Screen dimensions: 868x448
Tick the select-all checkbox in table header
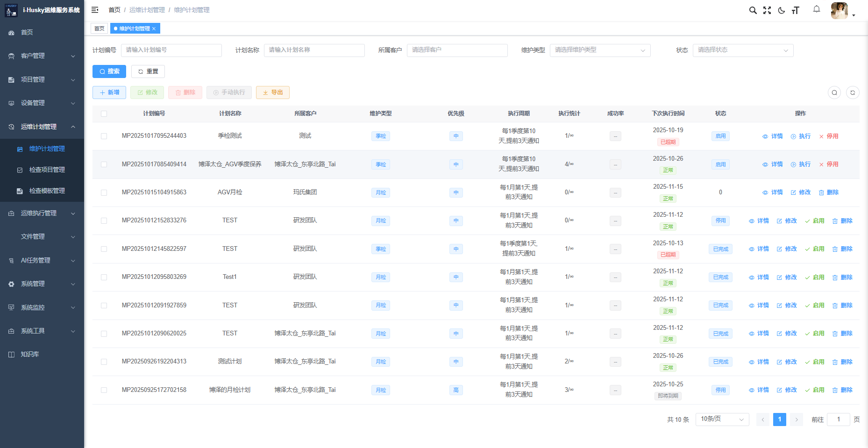click(x=104, y=114)
